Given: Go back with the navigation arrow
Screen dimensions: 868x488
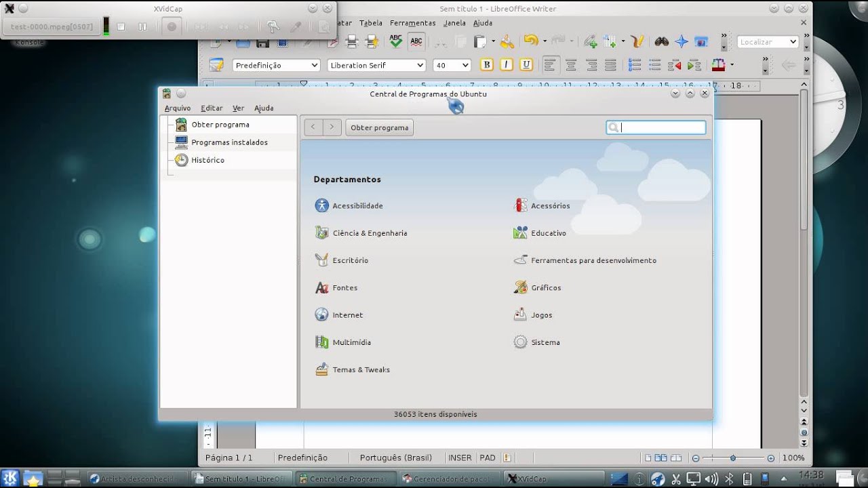Looking at the screenshot, I should 313,127.
